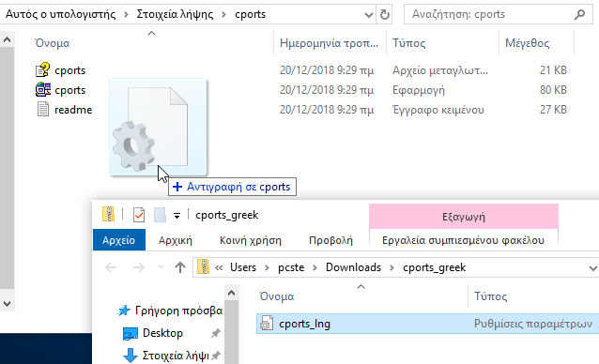599x364 pixels.
Task: Select cports_lng file name
Action: click(304, 324)
